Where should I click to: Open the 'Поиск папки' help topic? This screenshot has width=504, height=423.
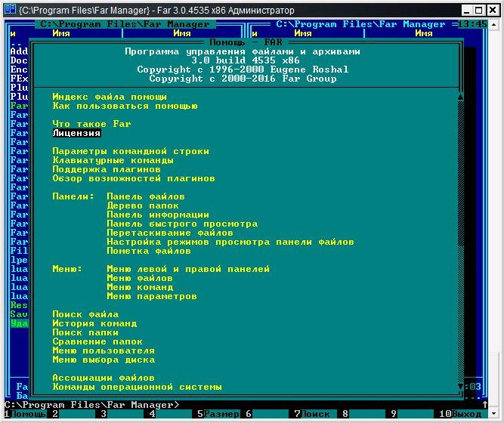pos(85,332)
